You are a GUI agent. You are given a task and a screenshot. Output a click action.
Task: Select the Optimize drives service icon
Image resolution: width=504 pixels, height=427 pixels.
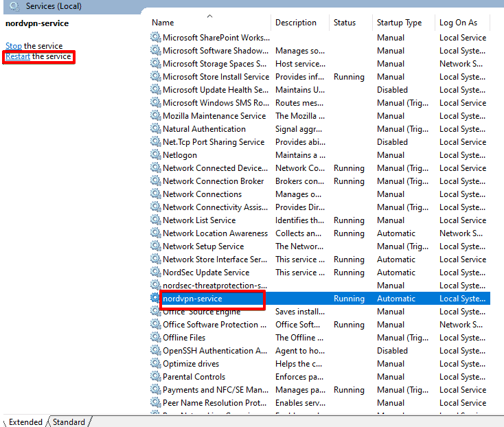coord(156,364)
